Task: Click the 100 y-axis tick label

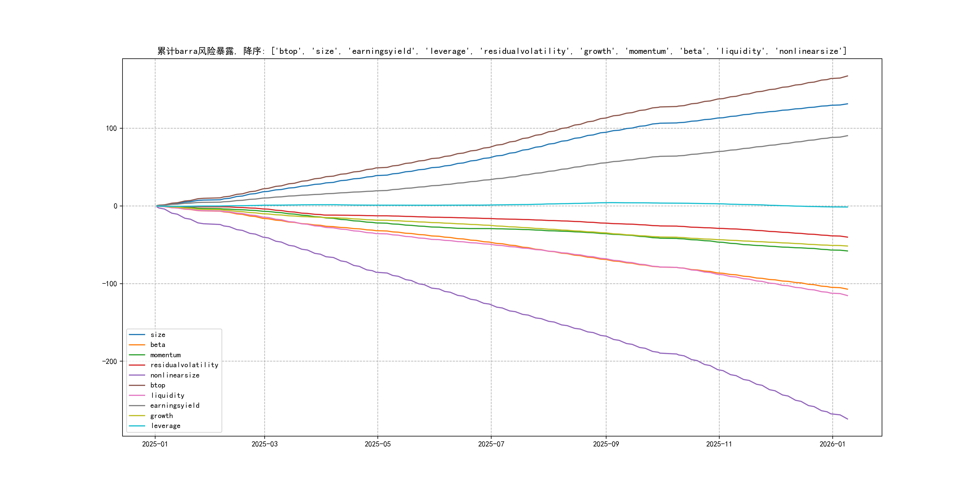Action: (111, 129)
